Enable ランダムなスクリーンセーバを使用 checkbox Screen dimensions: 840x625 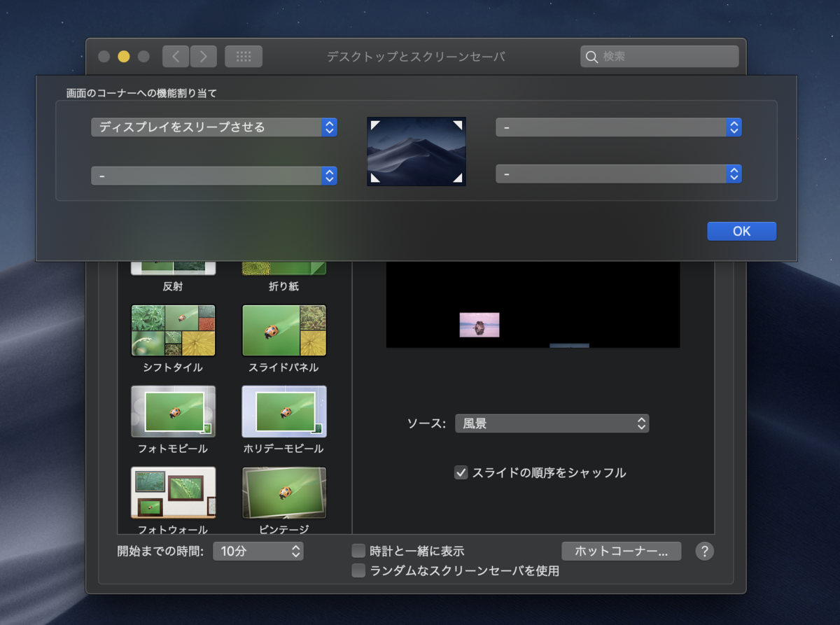[358, 570]
